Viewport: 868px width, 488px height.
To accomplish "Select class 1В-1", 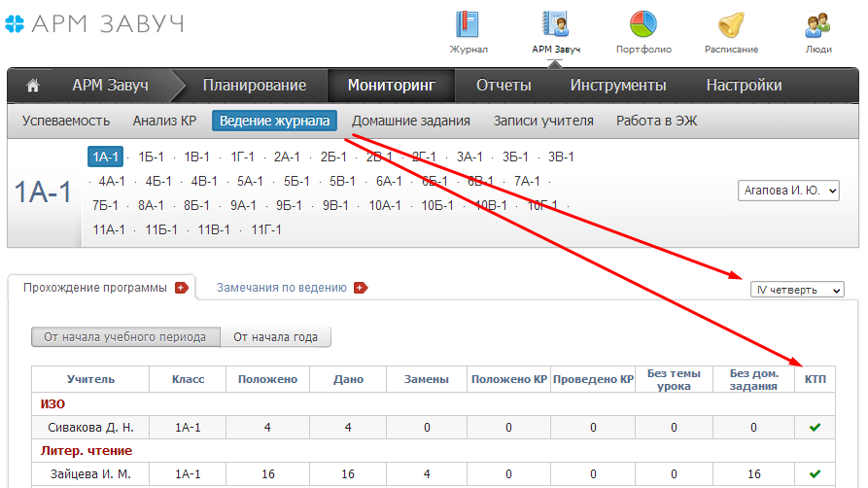I will pos(196,157).
